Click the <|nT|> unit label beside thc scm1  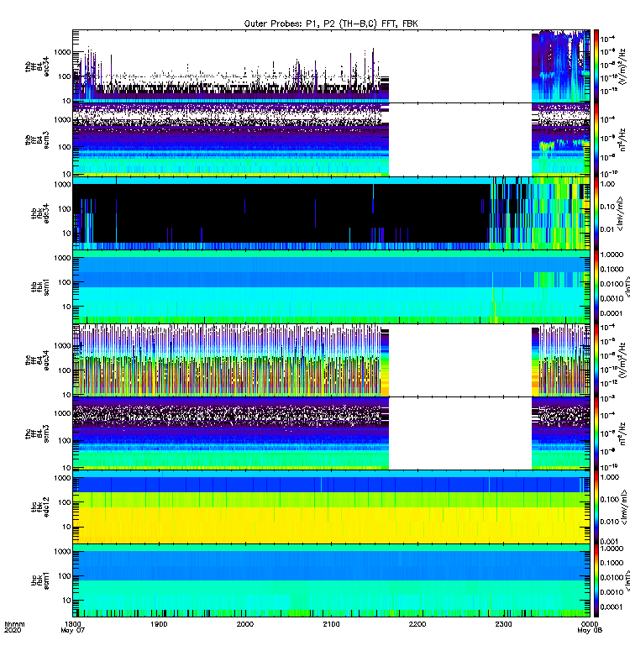[627, 580]
